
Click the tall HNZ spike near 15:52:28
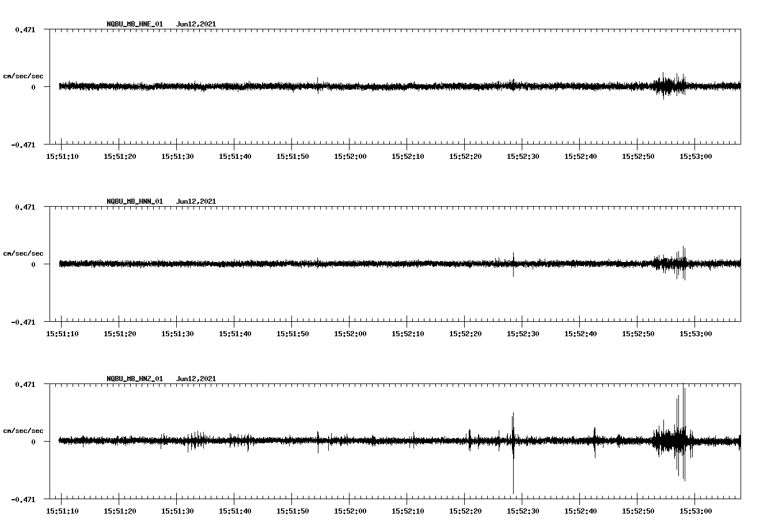[513, 453]
